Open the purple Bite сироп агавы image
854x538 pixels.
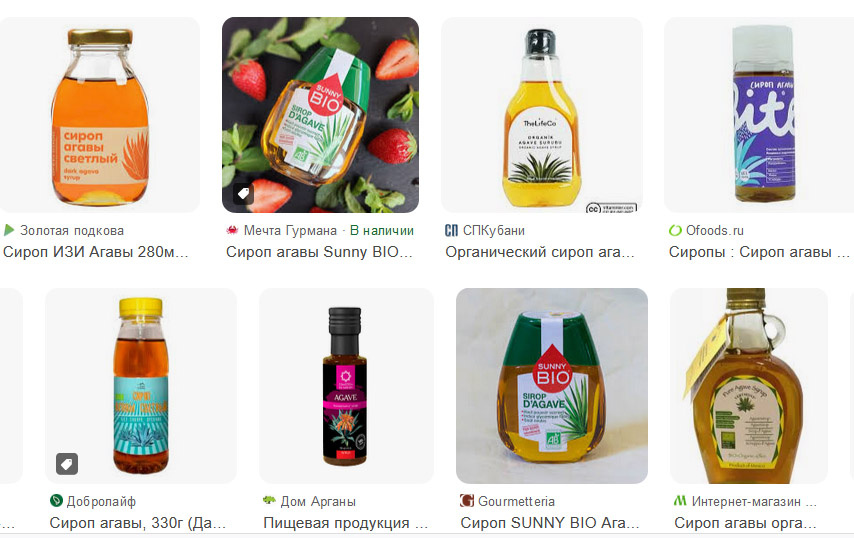coord(759,115)
